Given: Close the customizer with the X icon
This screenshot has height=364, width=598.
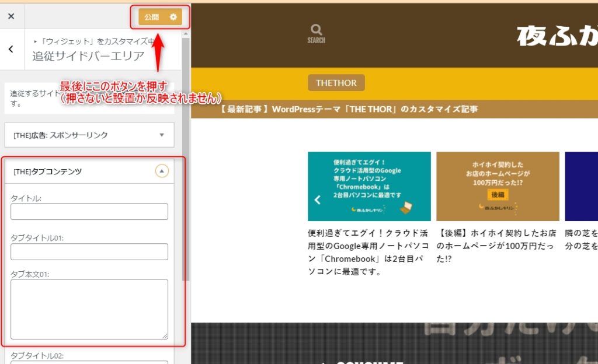Looking at the screenshot, I should pos(11,16).
